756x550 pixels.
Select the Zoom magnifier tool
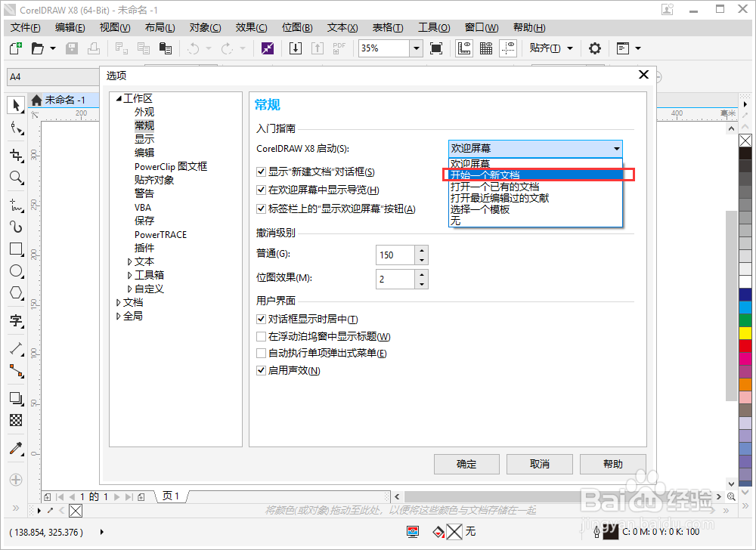[16, 178]
